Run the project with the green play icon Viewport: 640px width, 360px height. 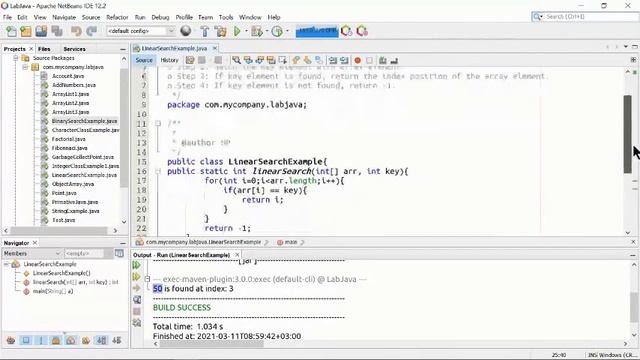tap(237, 31)
